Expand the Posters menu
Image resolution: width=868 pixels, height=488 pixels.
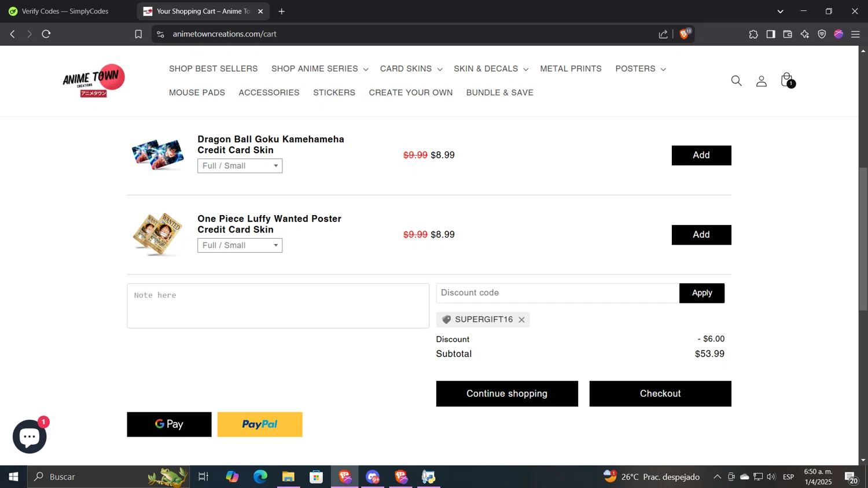(x=640, y=69)
